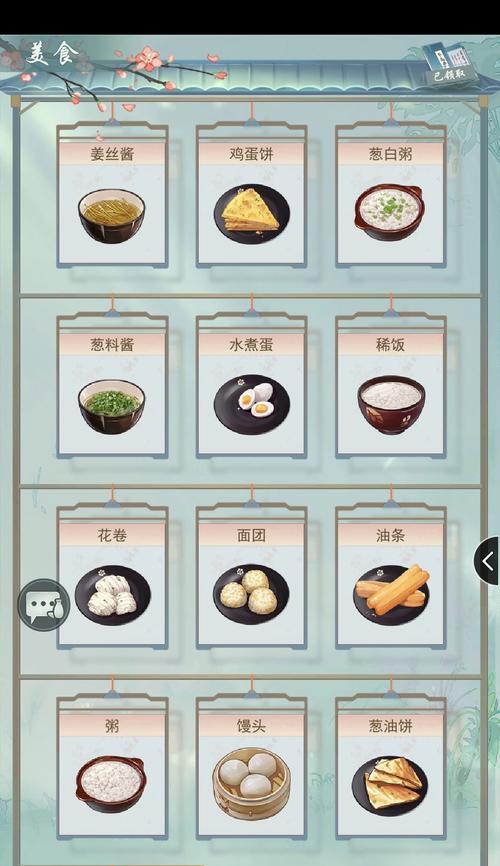Image resolution: width=500 pixels, height=866 pixels.
Task: Select the 油条 fried dough sticks
Action: click(x=391, y=594)
